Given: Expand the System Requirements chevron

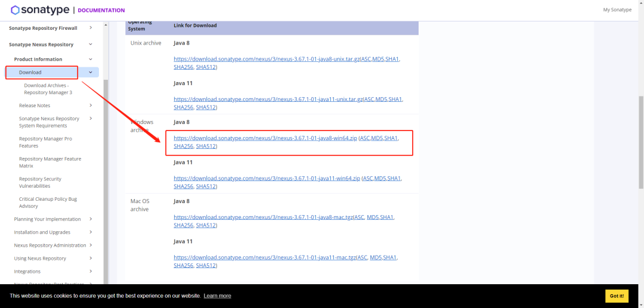Looking at the screenshot, I should [x=91, y=119].
